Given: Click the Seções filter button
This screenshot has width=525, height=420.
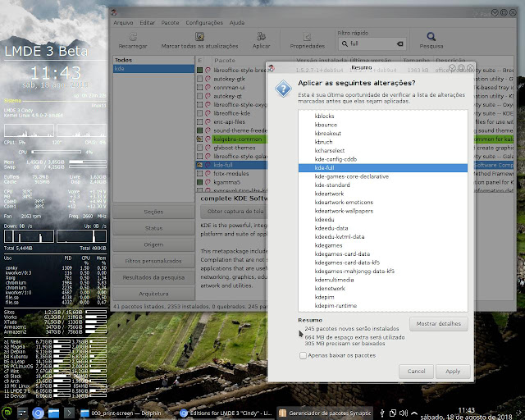Looking at the screenshot, I should pos(153,212).
